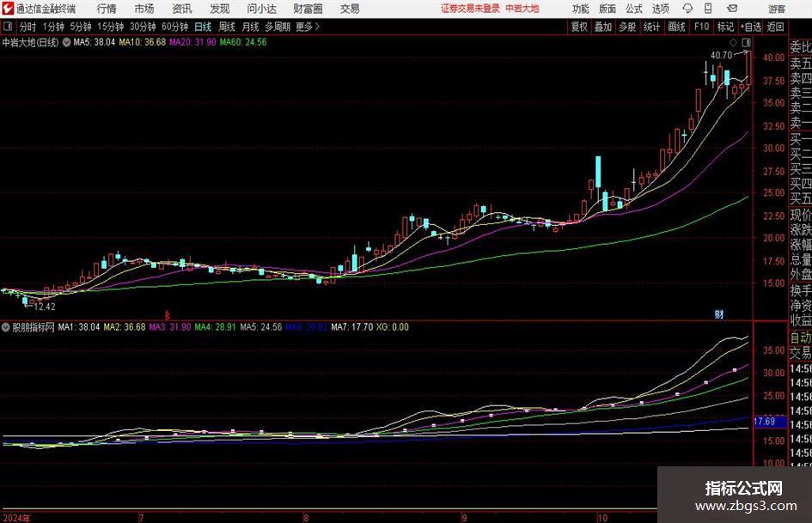
Task: Open the mobile phone icon
Action: [708, 9]
